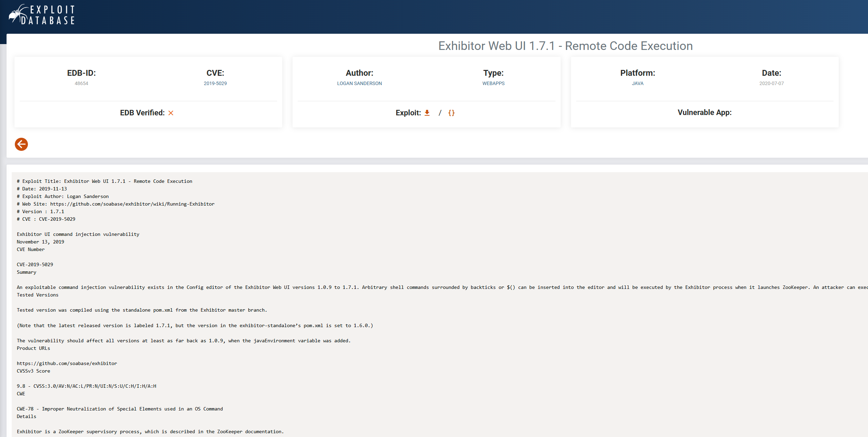868x437 pixels.
Task: Click the 'CVE Number' line
Action: (31, 249)
